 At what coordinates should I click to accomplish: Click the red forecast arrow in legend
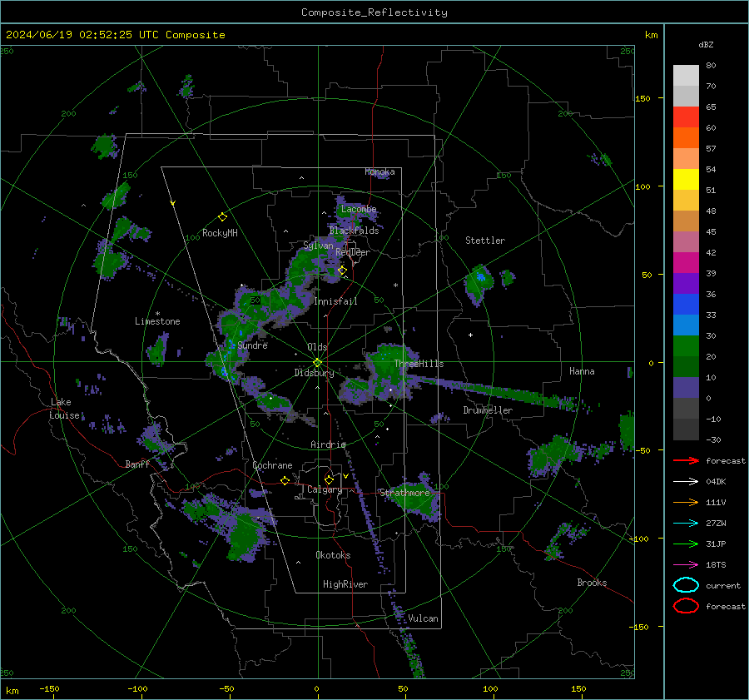coord(686,460)
